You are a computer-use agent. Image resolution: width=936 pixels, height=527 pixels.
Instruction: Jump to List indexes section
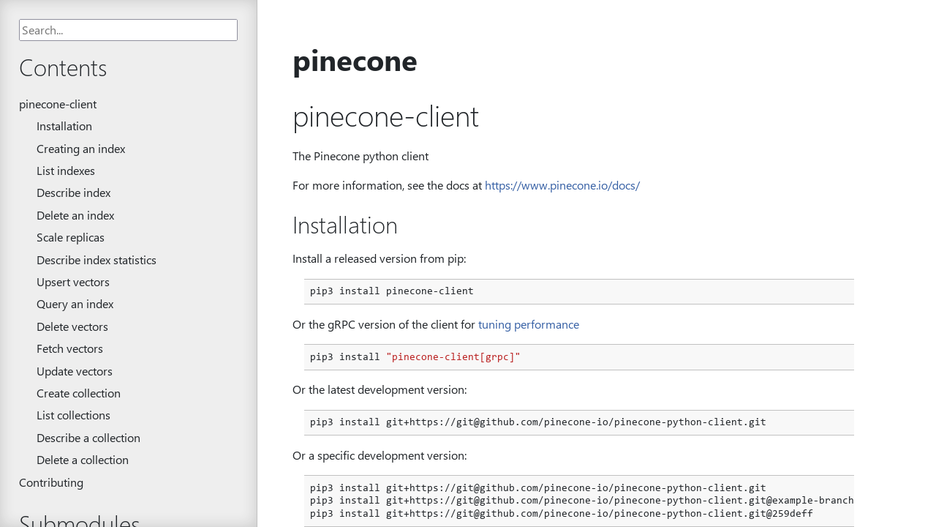66,171
